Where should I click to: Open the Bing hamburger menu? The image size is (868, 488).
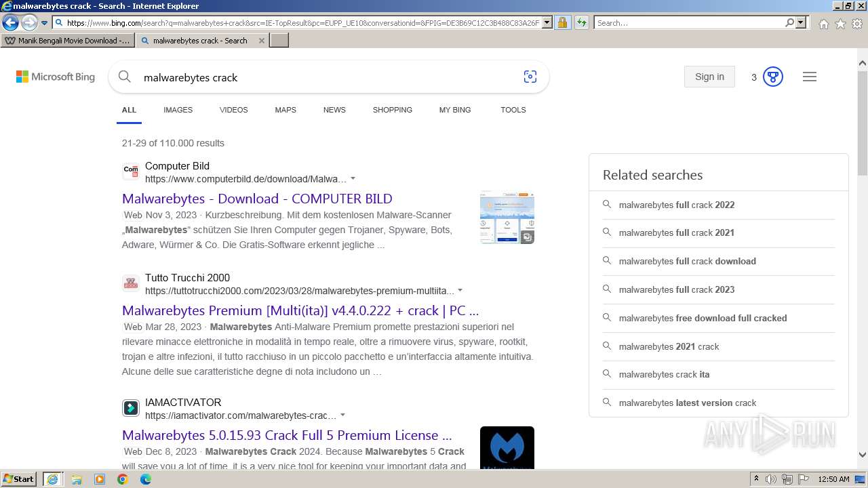click(x=809, y=77)
